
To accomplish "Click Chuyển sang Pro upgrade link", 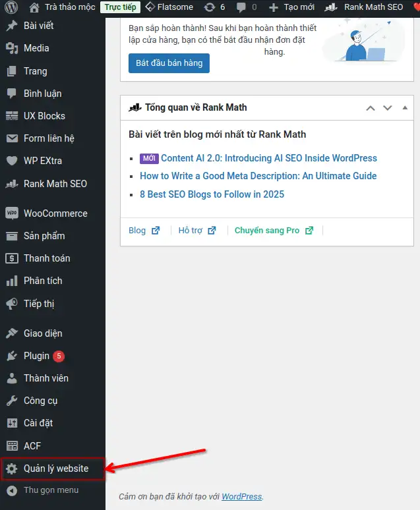I will 274,231.
